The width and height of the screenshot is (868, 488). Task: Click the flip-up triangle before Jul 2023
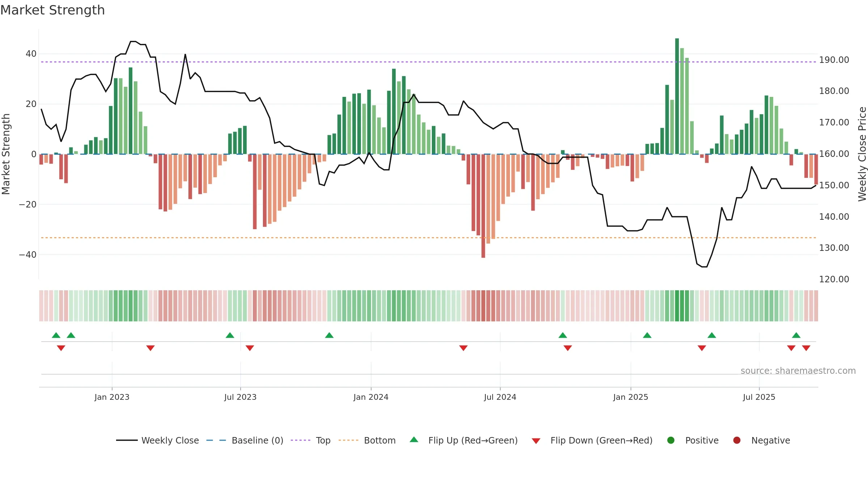point(230,335)
